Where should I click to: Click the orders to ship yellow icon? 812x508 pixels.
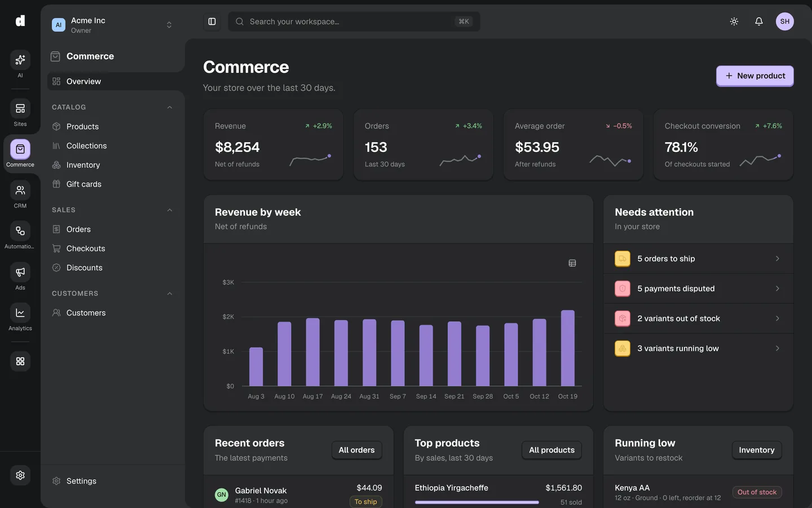click(x=623, y=259)
